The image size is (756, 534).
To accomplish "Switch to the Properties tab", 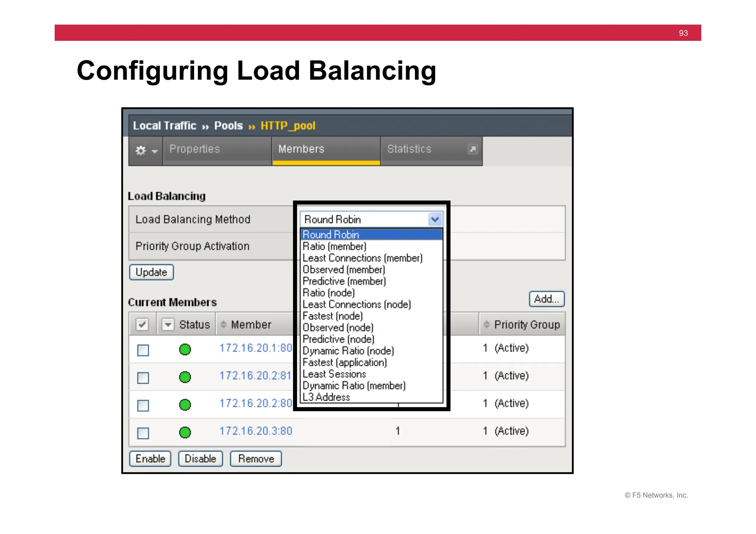I will [x=217, y=151].
